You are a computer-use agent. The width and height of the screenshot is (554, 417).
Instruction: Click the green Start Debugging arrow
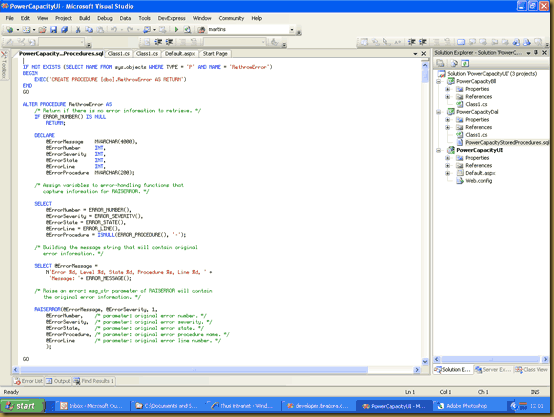coord(176,30)
